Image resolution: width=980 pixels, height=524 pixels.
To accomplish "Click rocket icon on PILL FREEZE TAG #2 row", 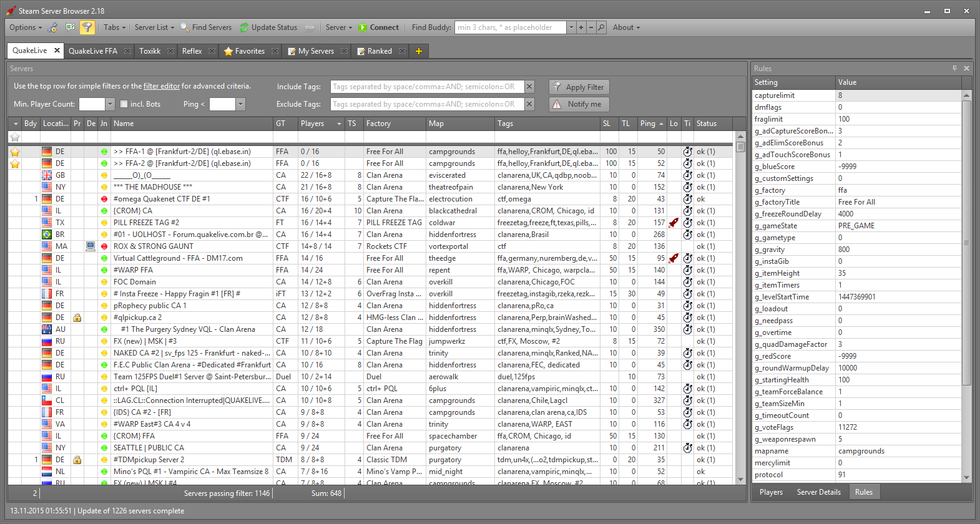I will [x=674, y=223].
